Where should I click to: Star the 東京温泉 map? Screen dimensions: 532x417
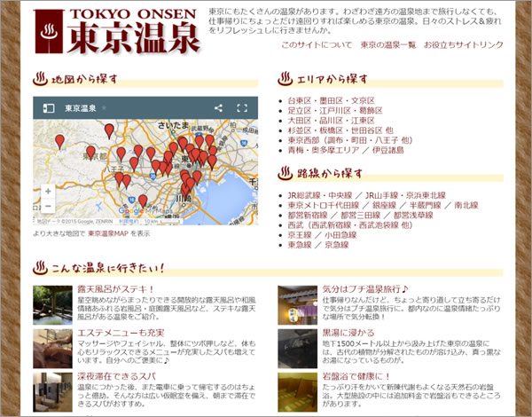(105, 108)
